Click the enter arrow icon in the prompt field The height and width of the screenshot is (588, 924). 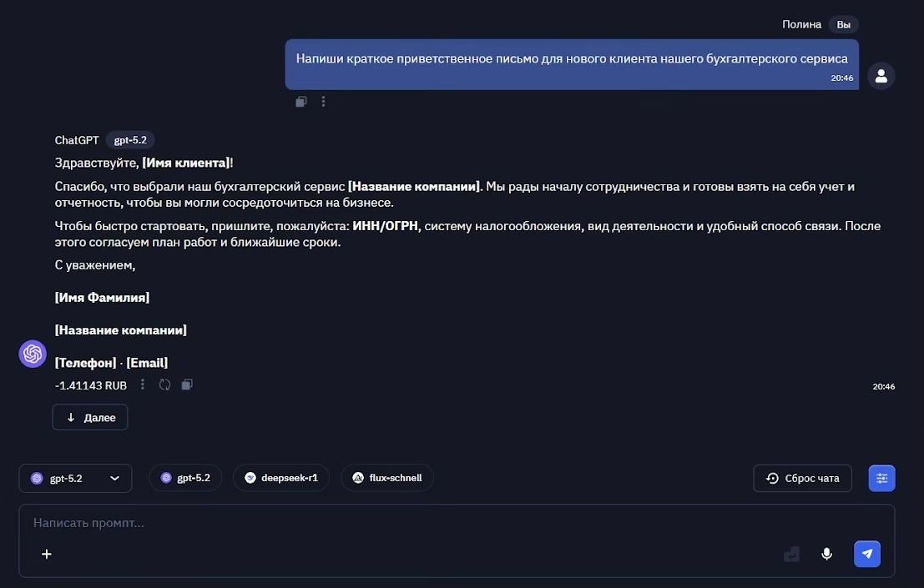pos(790,553)
